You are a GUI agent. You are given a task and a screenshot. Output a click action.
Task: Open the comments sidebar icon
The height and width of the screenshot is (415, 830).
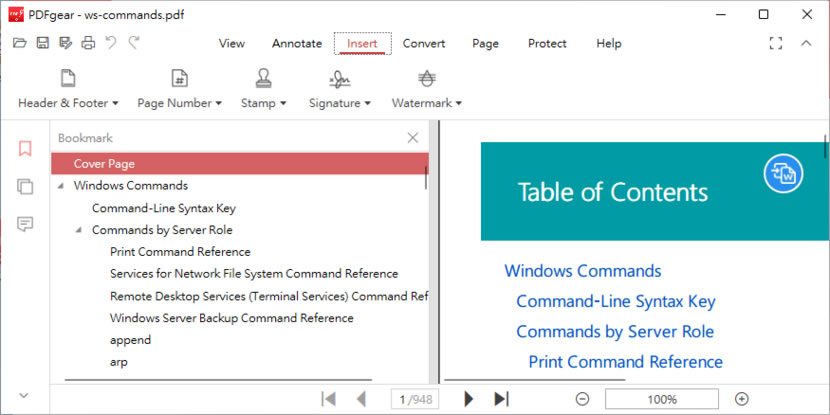(x=25, y=224)
